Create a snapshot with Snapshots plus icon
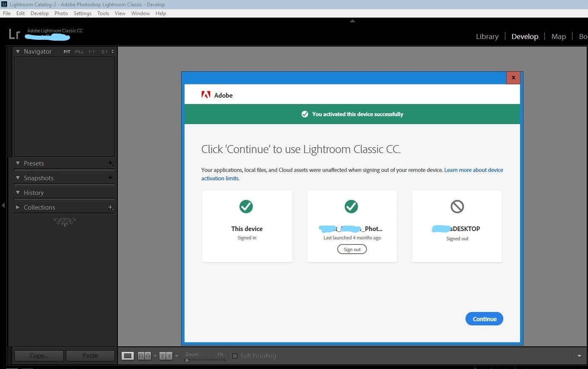 pos(110,178)
